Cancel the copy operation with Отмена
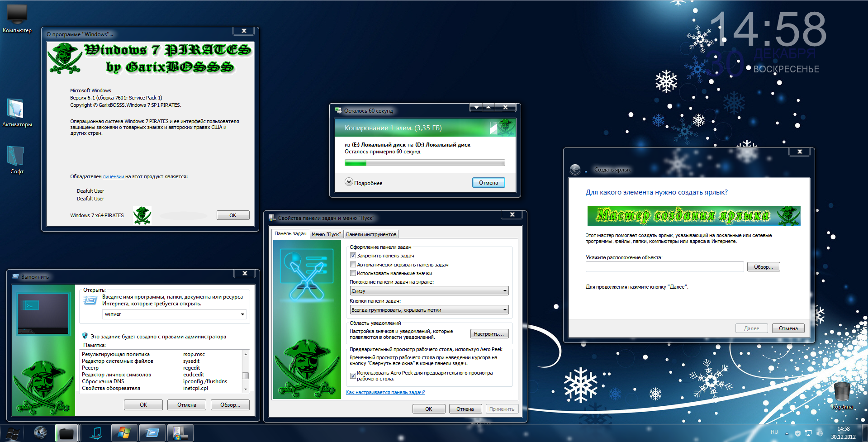Screen dimensions: 868x442 click(x=489, y=183)
